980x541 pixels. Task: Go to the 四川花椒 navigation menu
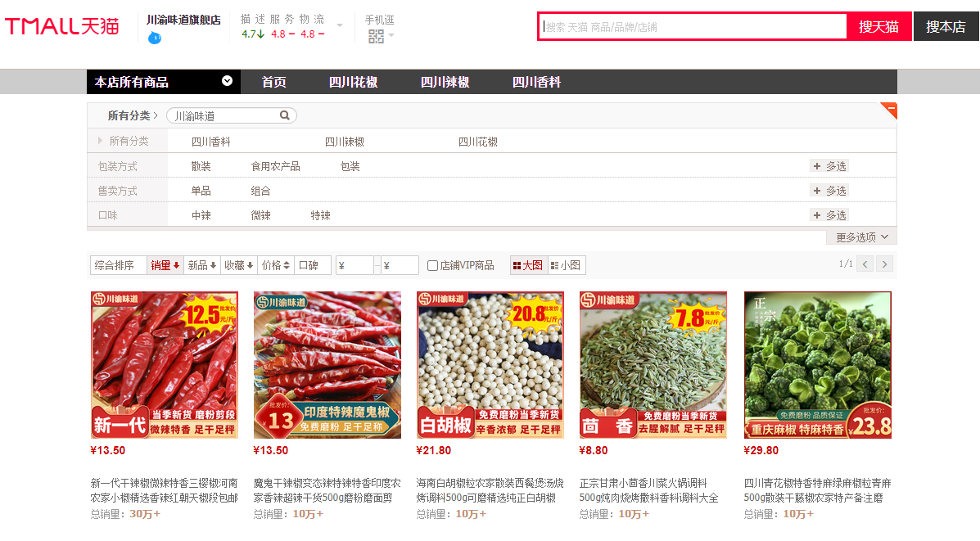[x=356, y=82]
